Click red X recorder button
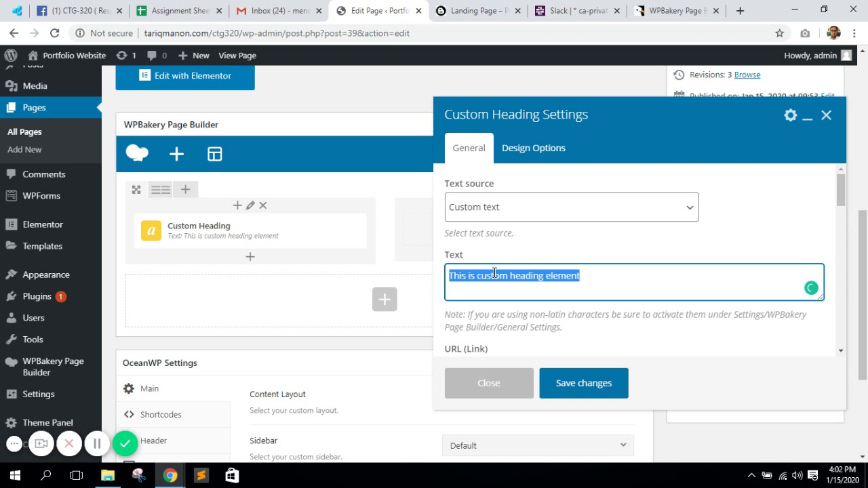This screenshot has width=868, height=488. pos(69,444)
